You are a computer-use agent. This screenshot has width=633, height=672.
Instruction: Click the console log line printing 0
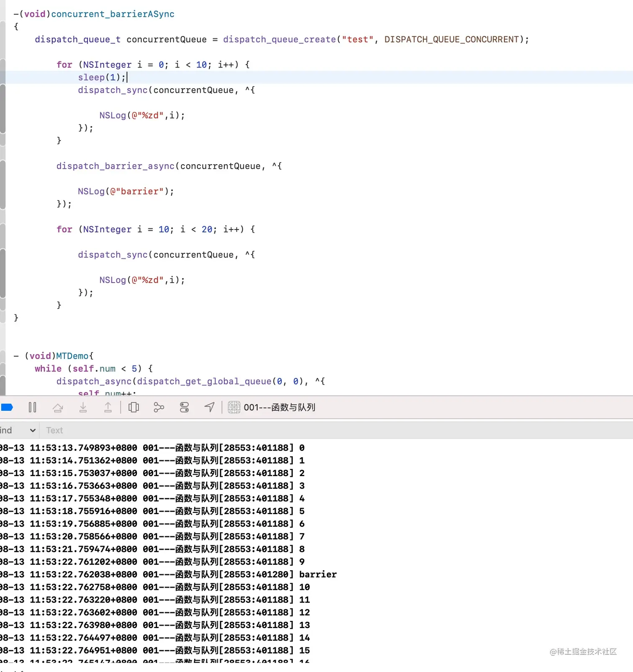[x=152, y=448]
